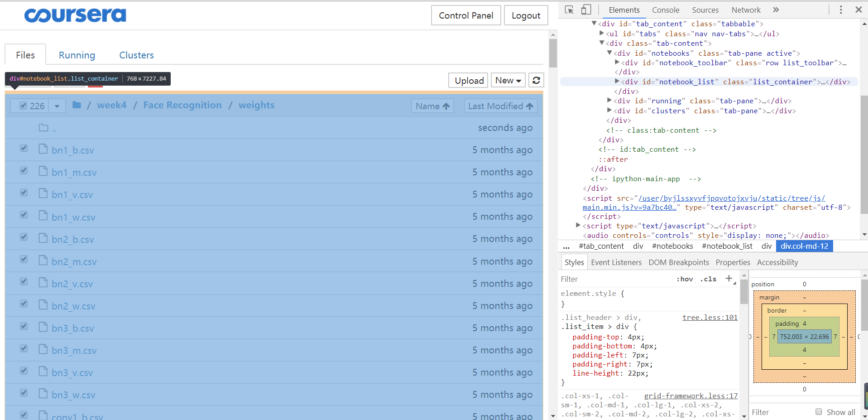Viewport: 868px width, 420px height.
Task: Uncheck the bn1_b.csv checkbox
Action: (x=24, y=148)
